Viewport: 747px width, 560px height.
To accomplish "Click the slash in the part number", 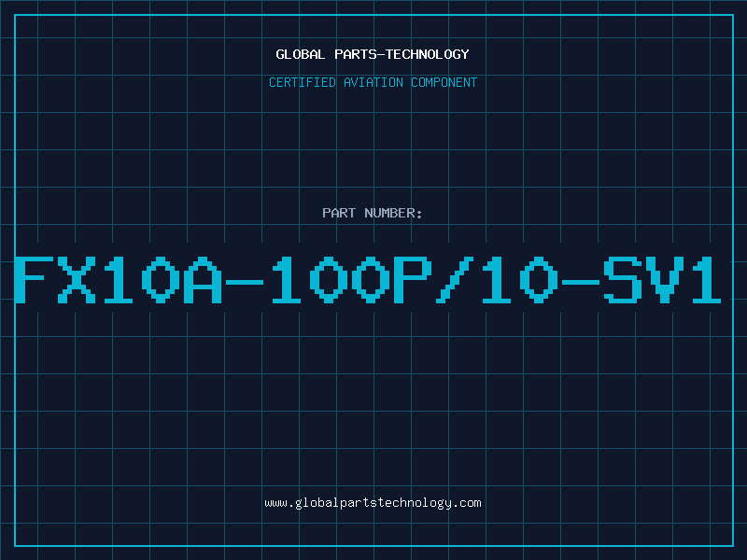I will [455, 279].
